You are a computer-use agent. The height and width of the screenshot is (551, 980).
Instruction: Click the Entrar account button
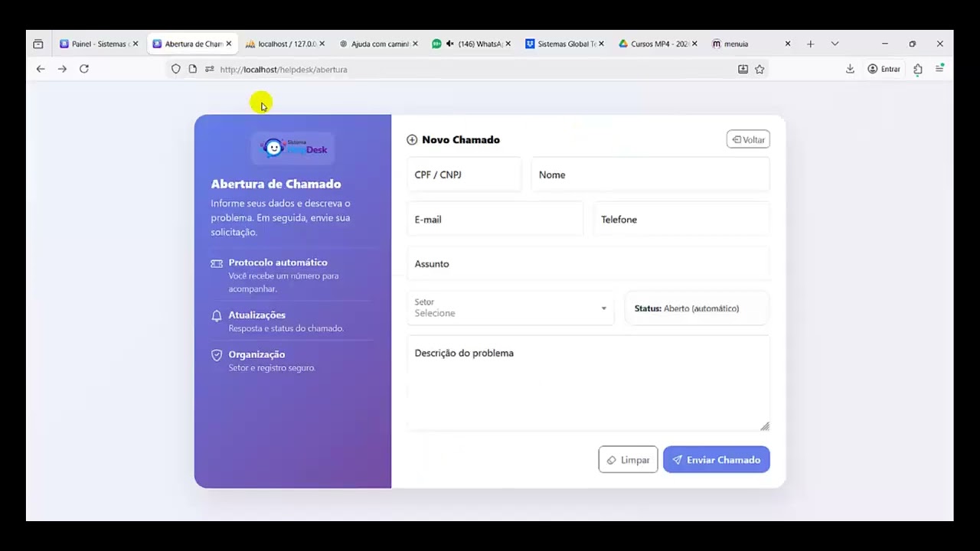point(884,69)
